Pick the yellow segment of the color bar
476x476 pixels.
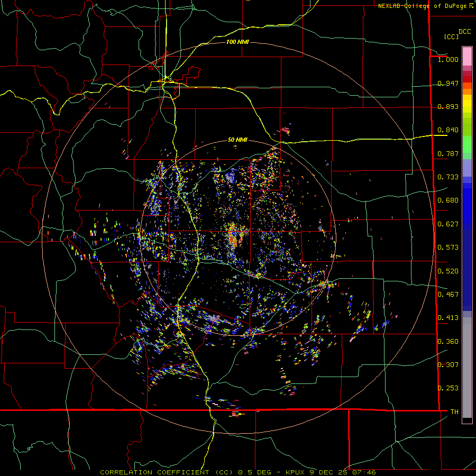pyautogui.click(x=467, y=104)
